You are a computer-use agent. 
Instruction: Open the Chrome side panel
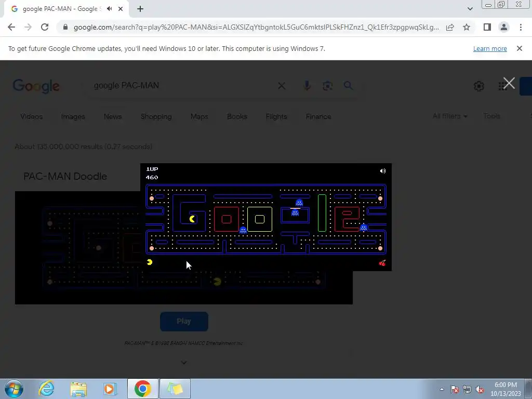pos(487,27)
